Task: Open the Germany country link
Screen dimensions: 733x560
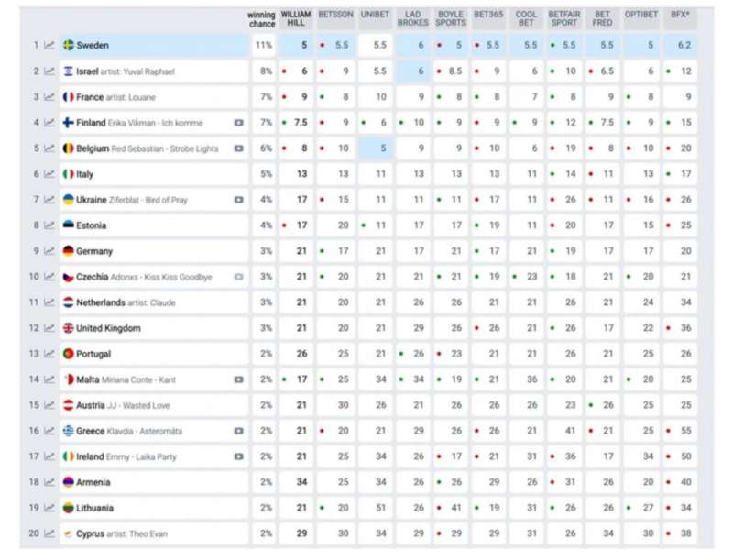Action: click(x=94, y=251)
